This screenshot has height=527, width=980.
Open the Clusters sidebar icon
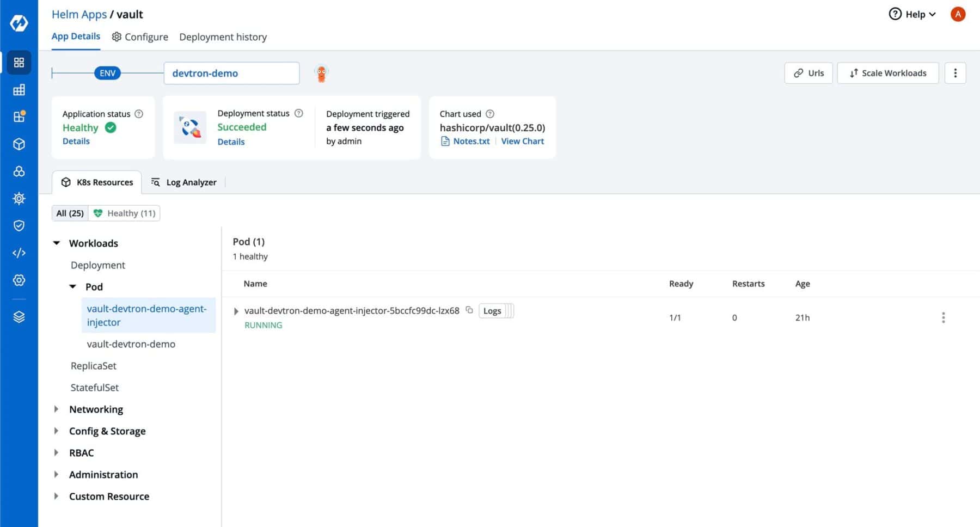[19, 171]
